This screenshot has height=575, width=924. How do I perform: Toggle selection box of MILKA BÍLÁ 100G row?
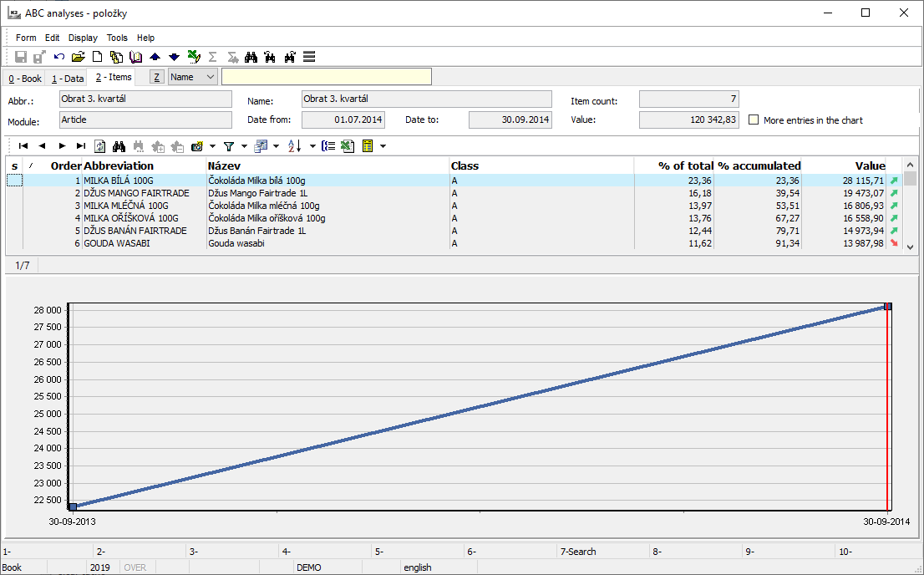(14, 181)
